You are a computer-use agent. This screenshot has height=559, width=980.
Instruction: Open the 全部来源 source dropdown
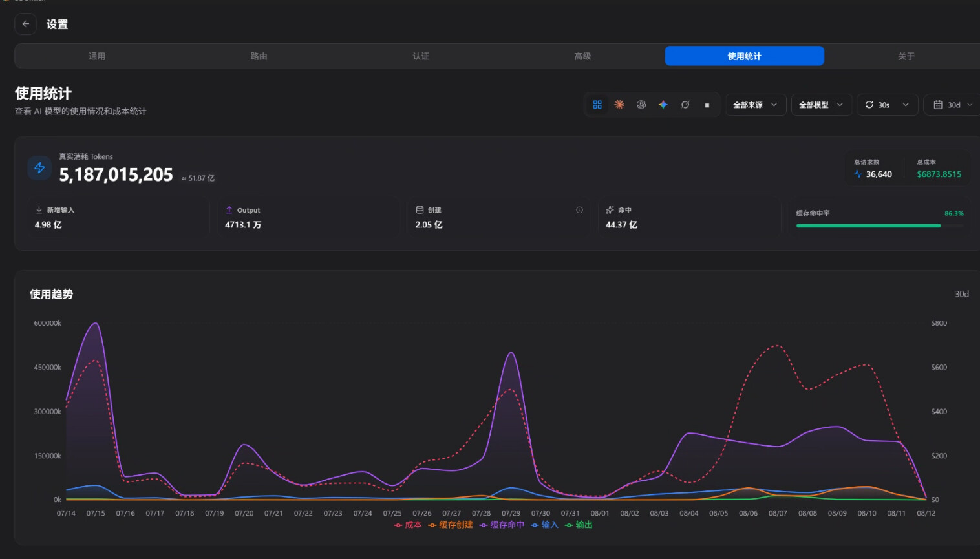click(x=755, y=105)
